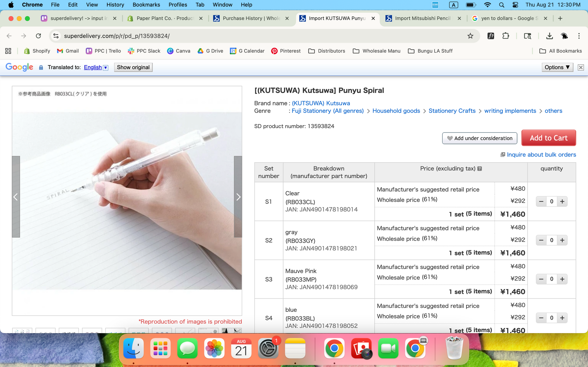Open the Household goods genre link

(396, 111)
